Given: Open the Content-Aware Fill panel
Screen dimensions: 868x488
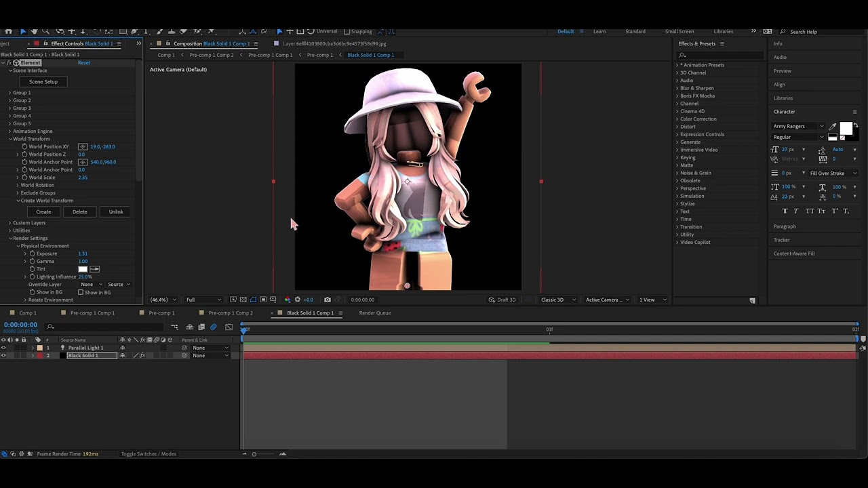Looking at the screenshot, I should click(x=794, y=253).
